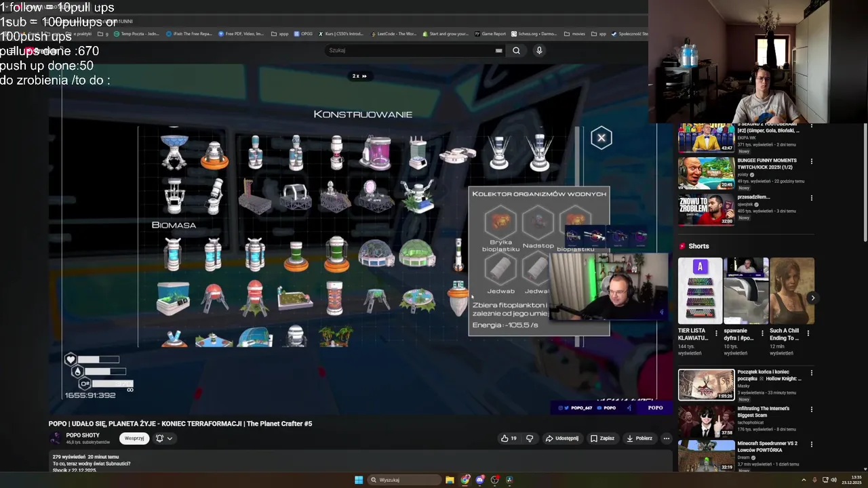The width and height of the screenshot is (868, 488).
Task: Click taskbar Wyszukaj search box
Action: click(x=404, y=480)
